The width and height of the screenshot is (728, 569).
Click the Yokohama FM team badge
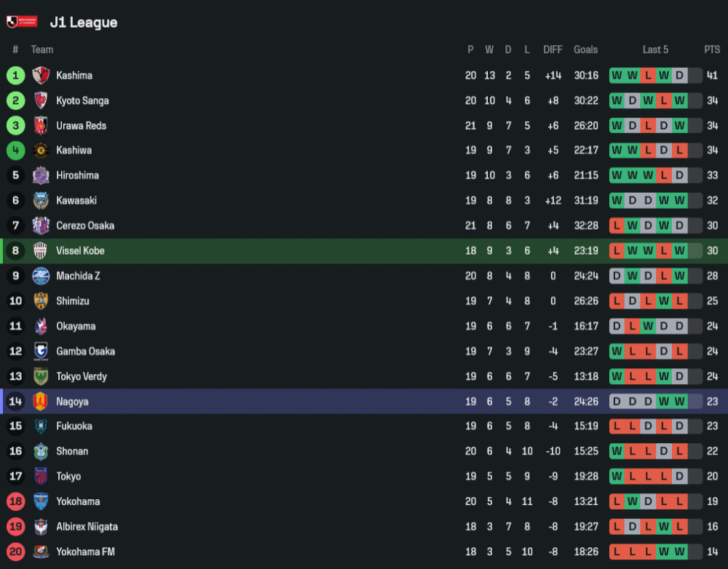[x=41, y=552]
